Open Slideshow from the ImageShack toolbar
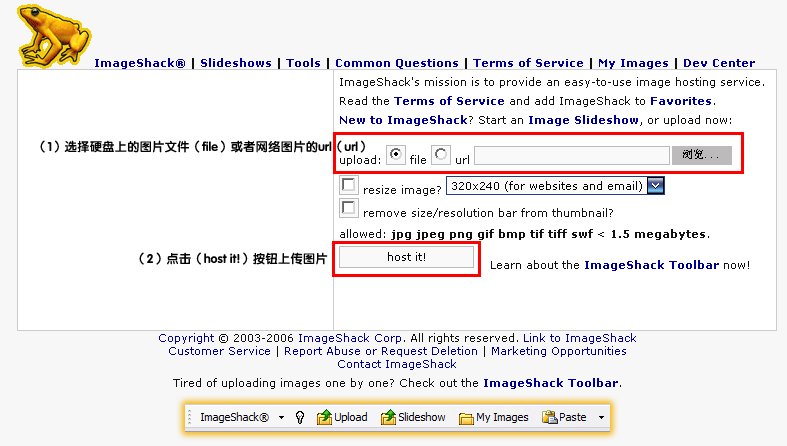The height and width of the screenshot is (446, 787). (x=413, y=417)
